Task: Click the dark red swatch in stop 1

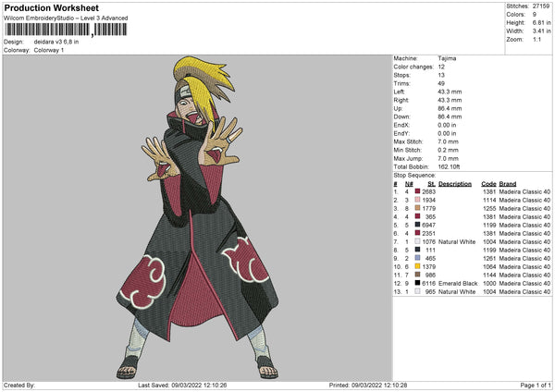Action: click(418, 191)
